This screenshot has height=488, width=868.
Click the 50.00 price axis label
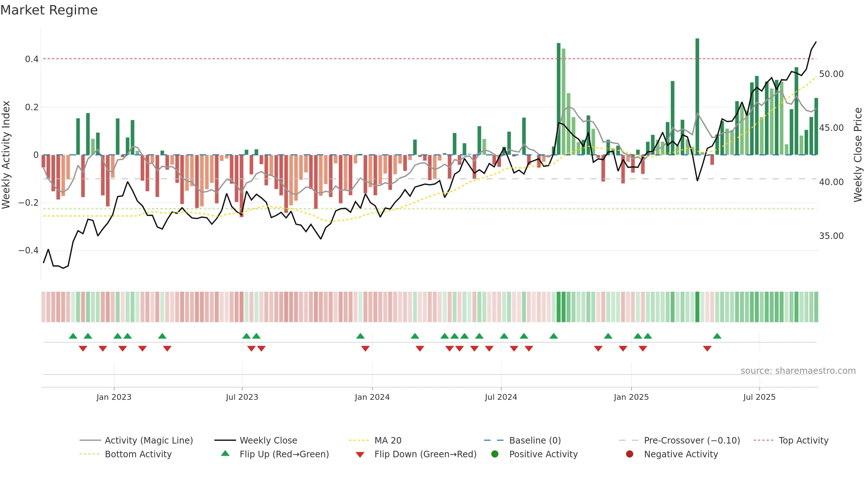tap(831, 74)
